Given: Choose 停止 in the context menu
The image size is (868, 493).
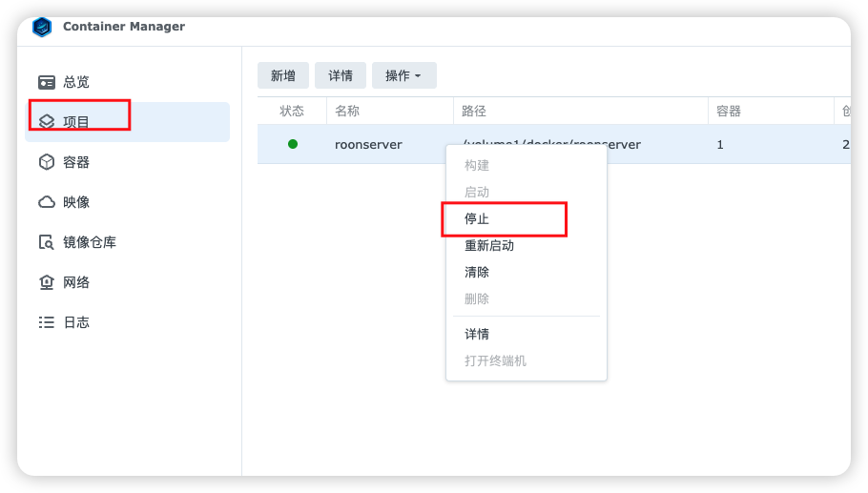Looking at the screenshot, I should click(x=477, y=218).
